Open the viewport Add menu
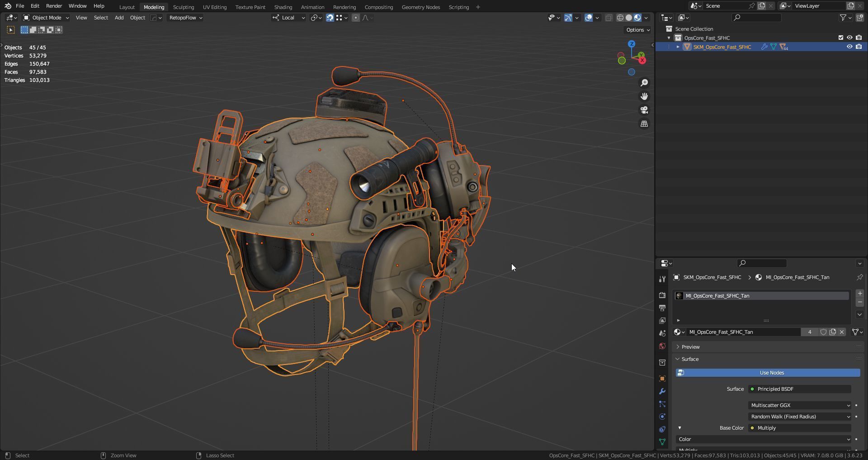868x460 pixels. (119, 18)
